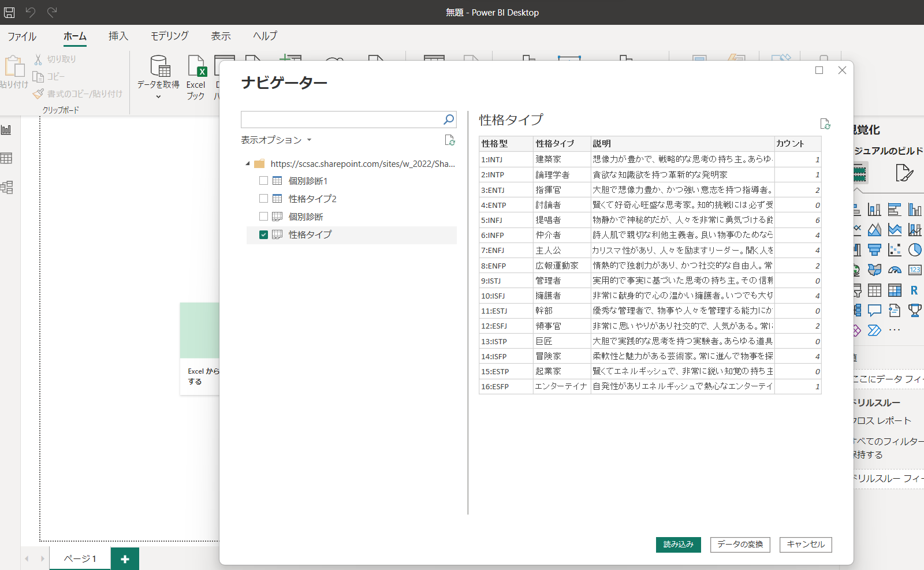Viewport: 924px width, 570px height.
Task: Add a new page with plus button
Action: (x=125, y=559)
